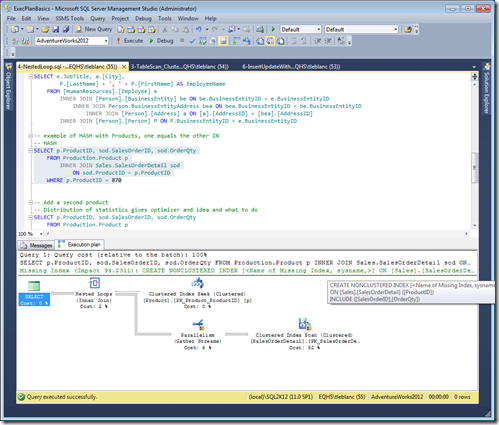Screen dimensions: 499x425
Task: Collapse the first SELECT e.JobTitle block
Action: [30, 77]
